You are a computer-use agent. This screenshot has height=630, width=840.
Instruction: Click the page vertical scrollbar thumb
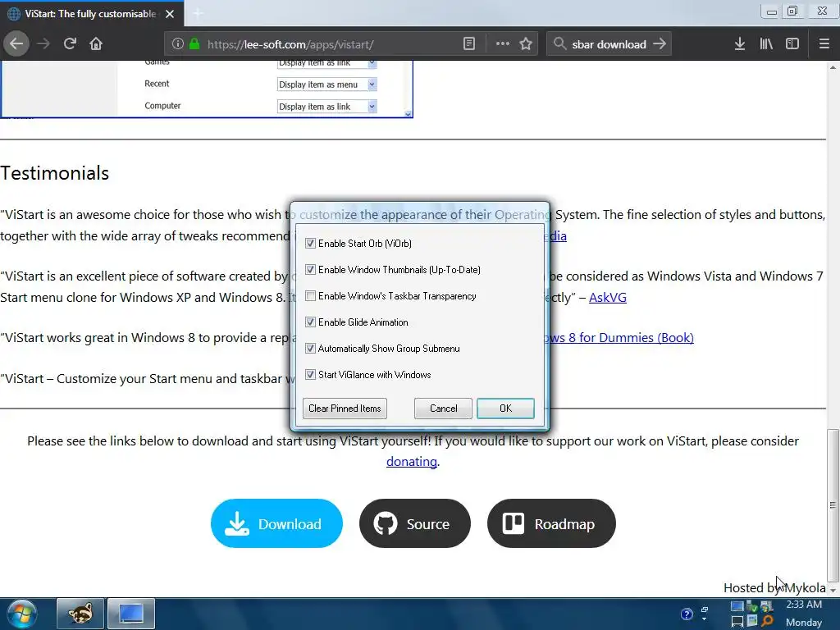tap(832, 504)
